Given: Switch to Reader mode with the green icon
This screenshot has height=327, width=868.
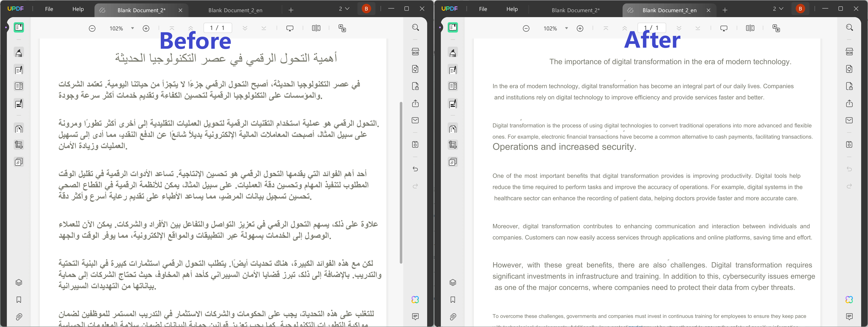Looking at the screenshot, I should (19, 27).
